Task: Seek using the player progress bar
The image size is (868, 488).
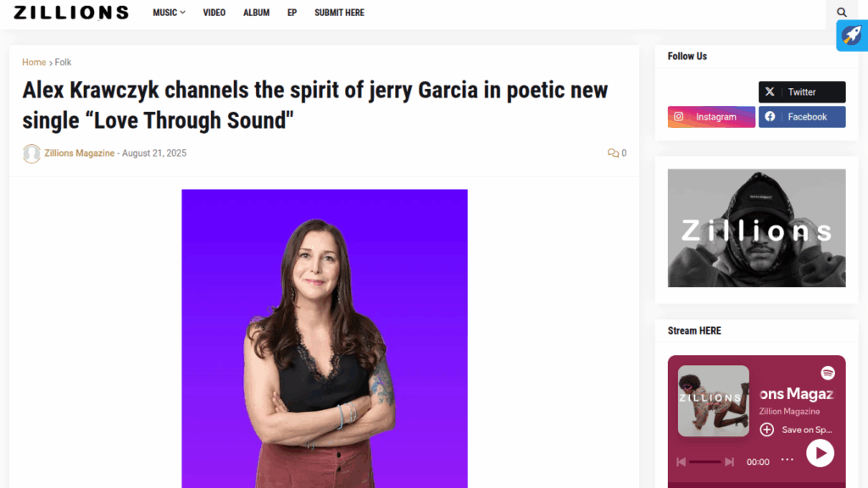Action: pos(704,462)
